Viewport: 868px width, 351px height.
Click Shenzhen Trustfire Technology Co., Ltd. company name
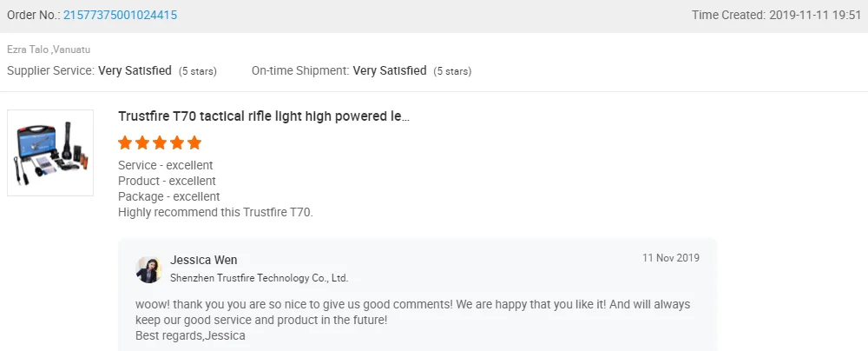pyautogui.click(x=260, y=278)
